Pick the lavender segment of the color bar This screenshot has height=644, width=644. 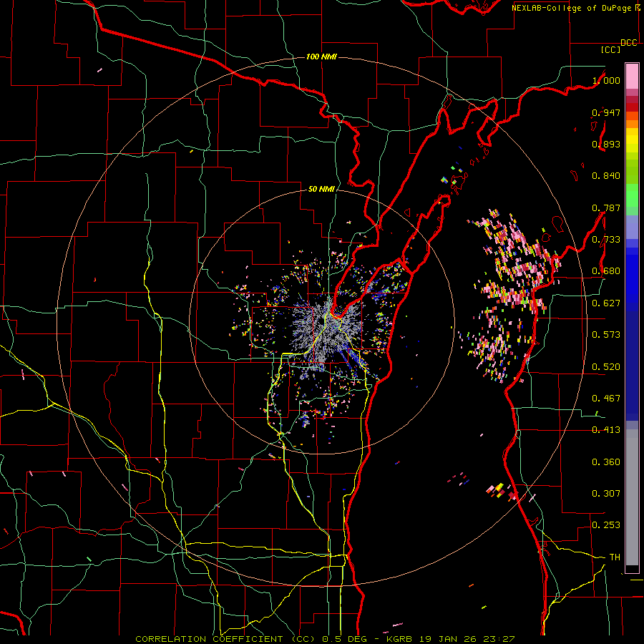[x=632, y=227]
